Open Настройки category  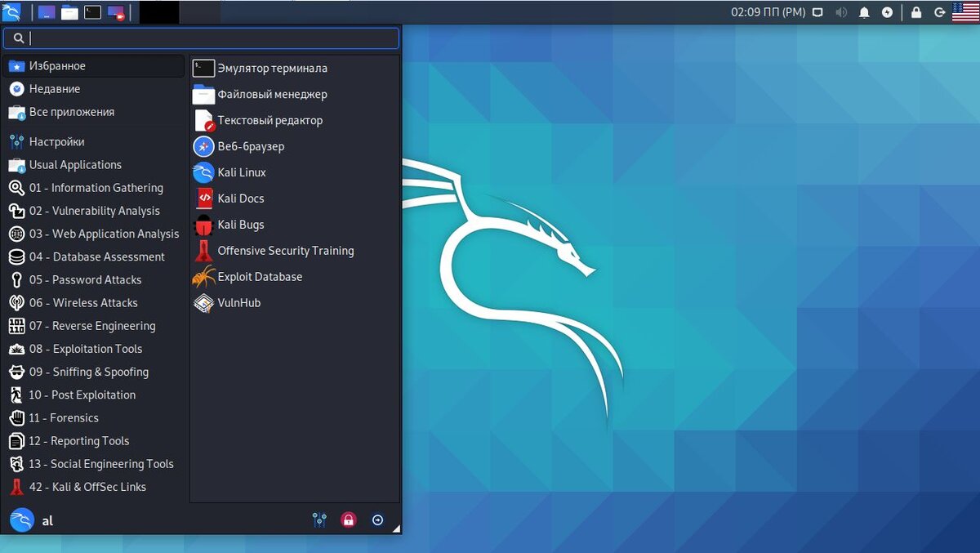click(95, 142)
